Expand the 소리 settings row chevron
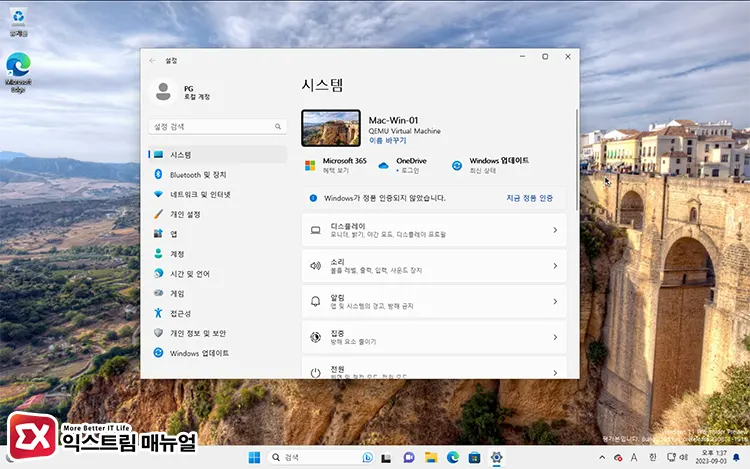Screen dimensions: 750x469 point(555,266)
